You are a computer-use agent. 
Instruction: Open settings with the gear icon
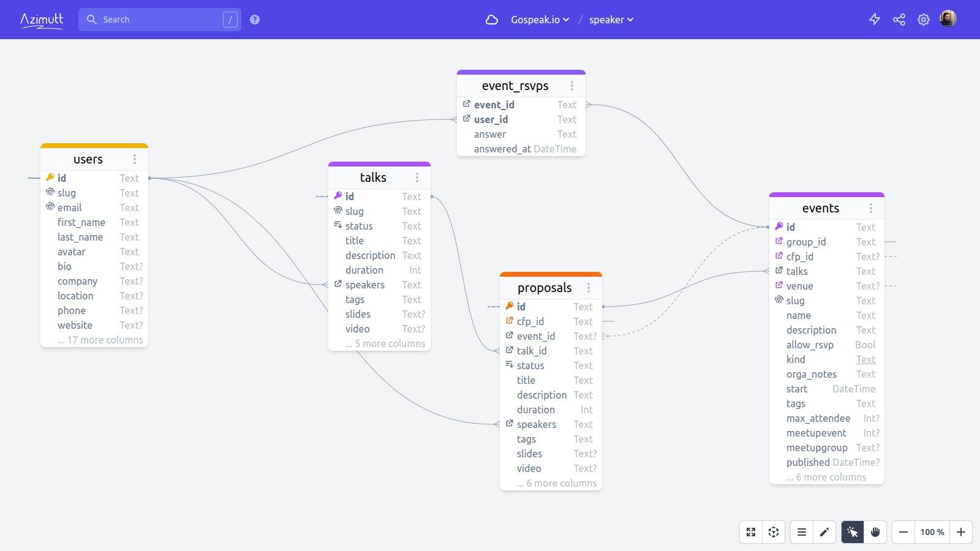pos(924,20)
